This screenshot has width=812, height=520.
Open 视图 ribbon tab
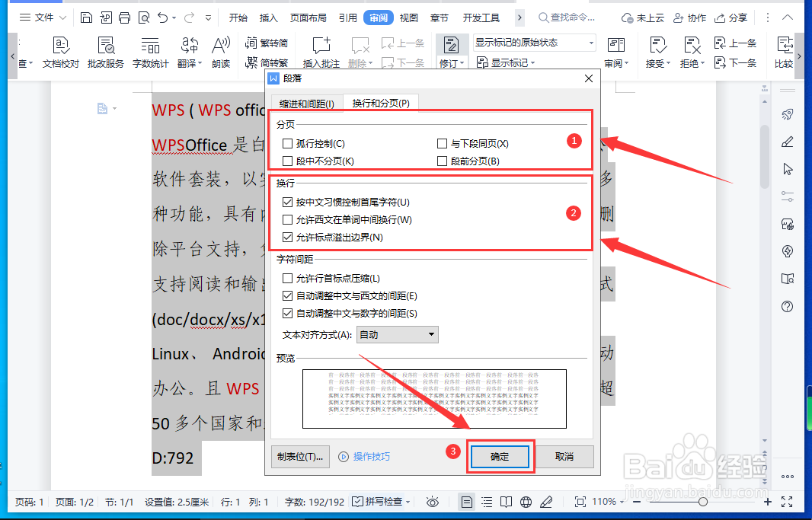pos(408,18)
